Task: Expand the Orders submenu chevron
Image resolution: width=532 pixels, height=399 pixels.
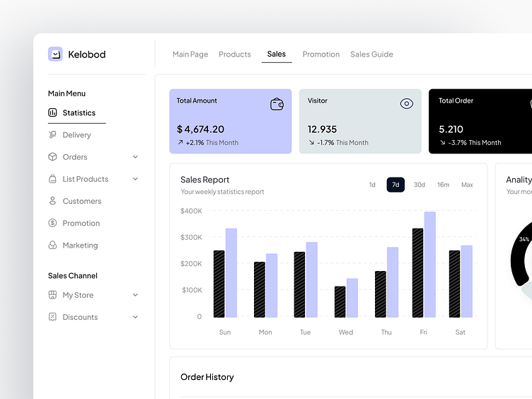Action: [x=135, y=157]
